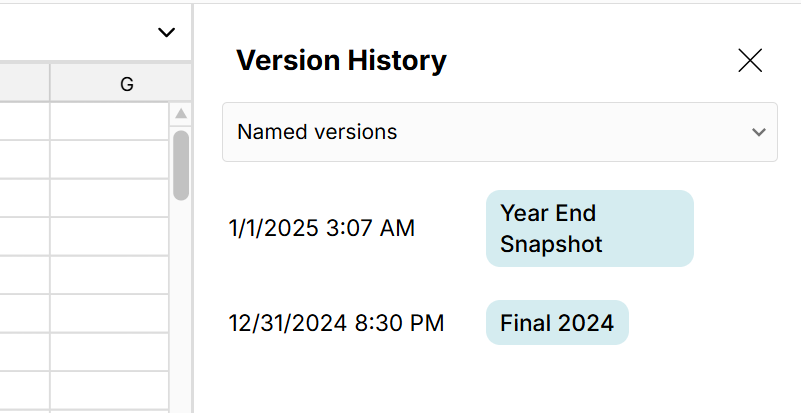801x413 pixels.
Task: Expand the formula bar with the chevron
Action: click(166, 33)
